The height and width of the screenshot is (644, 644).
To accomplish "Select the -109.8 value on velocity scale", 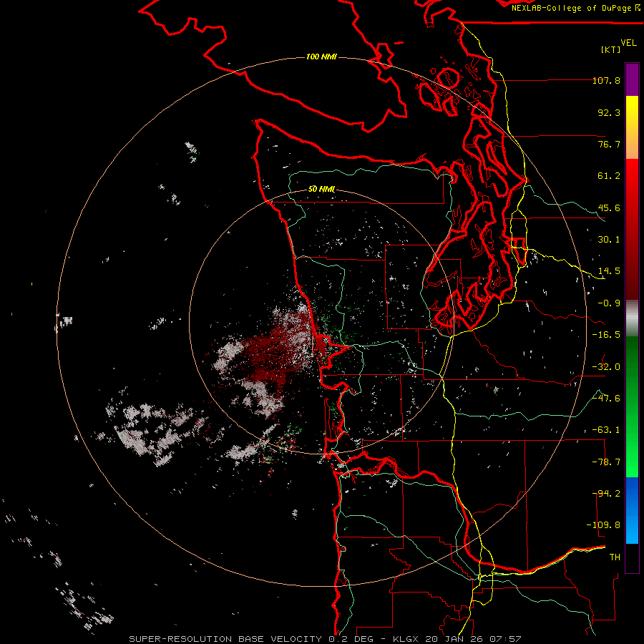I will (603, 525).
